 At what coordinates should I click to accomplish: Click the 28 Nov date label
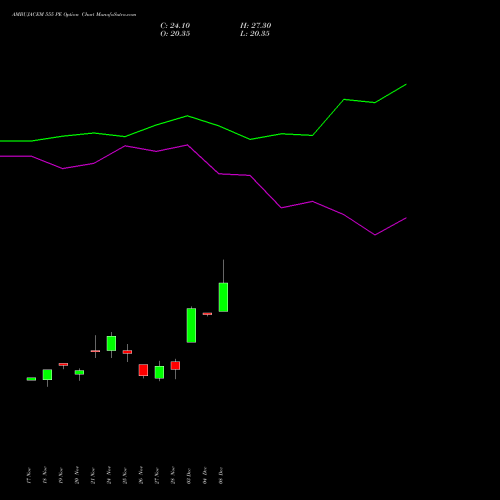click(x=173, y=475)
